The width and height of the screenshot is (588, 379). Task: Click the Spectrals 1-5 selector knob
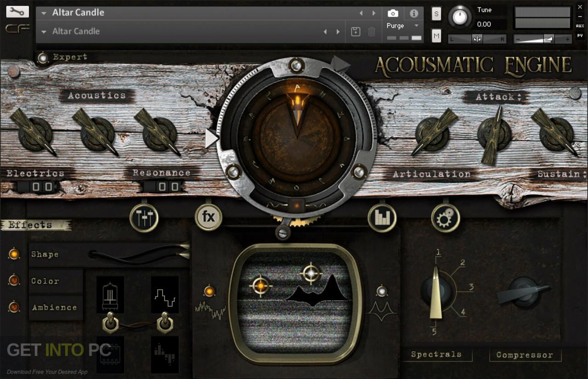pos(436,292)
